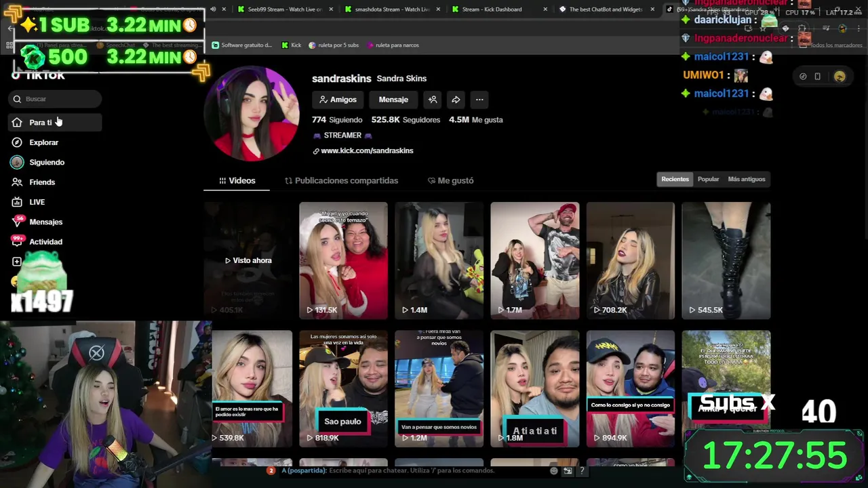Open the Kick bookmark
This screenshot has height=488, width=868.
tap(292, 45)
